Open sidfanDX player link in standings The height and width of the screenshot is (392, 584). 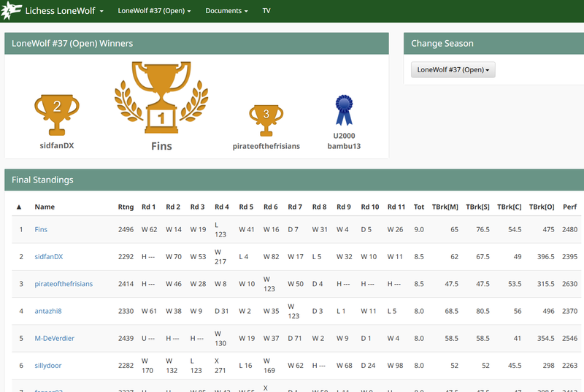(49, 257)
